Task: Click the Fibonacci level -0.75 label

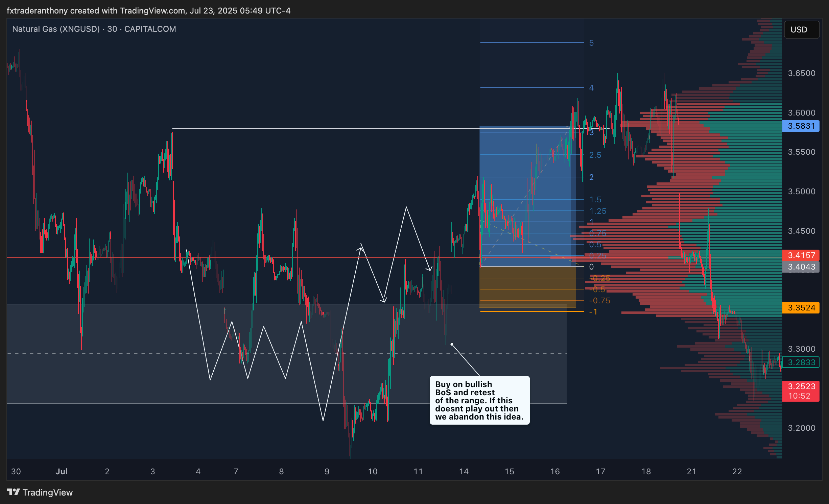Action: pyautogui.click(x=599, y=301)
